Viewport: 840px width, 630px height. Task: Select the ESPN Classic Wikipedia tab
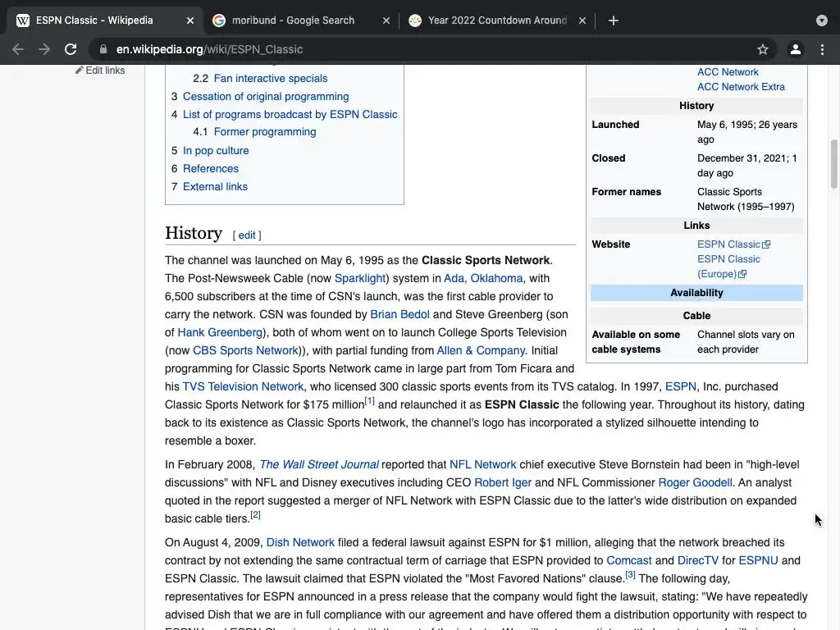coord(94,21)
